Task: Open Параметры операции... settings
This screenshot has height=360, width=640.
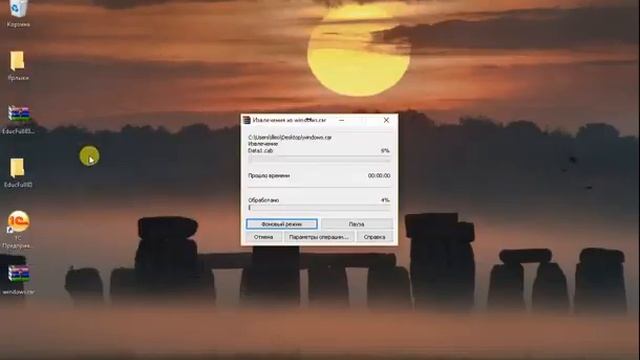Action: tap(319, 237)
